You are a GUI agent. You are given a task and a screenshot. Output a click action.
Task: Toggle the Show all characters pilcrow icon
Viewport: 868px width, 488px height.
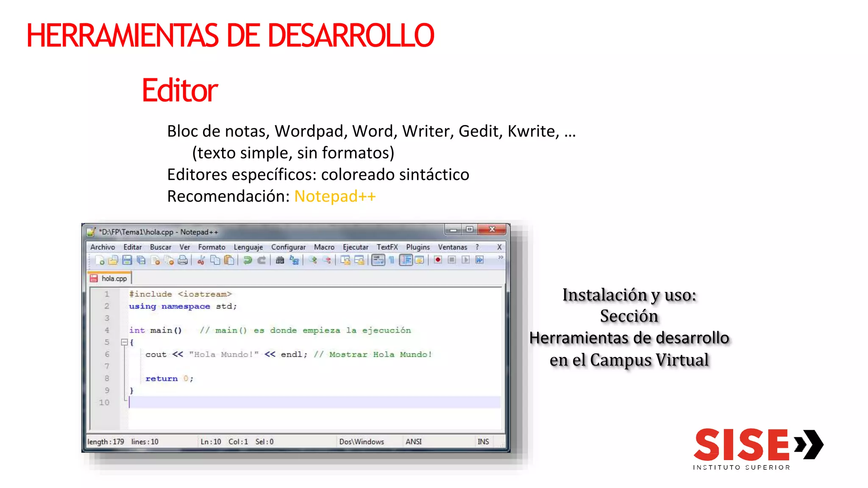tap(392, 260)
